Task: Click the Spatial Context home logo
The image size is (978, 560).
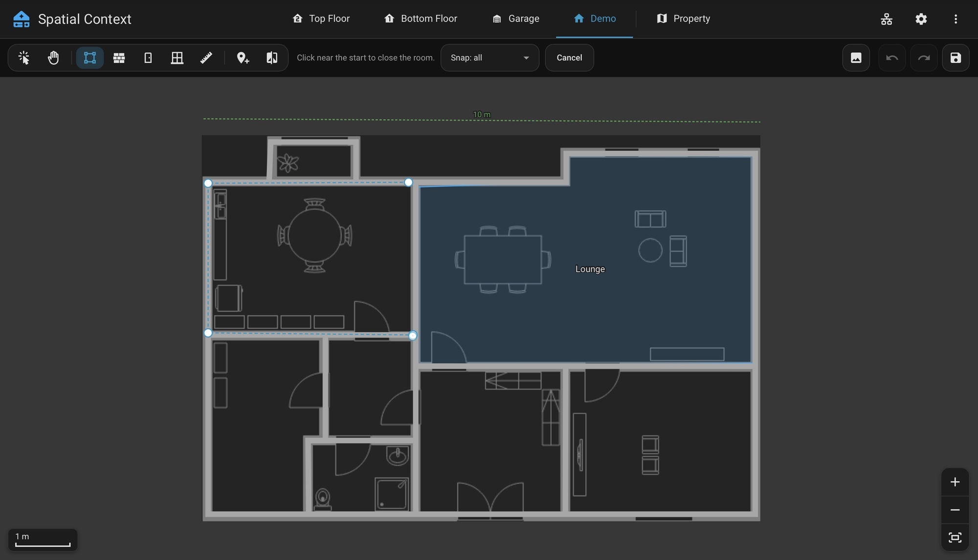Action: point(21,19)
